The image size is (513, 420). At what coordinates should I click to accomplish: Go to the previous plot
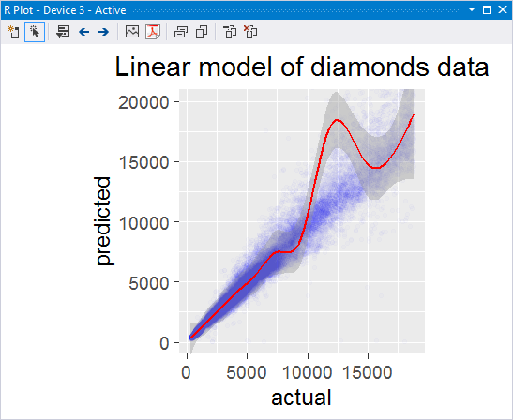pos(84,32)
